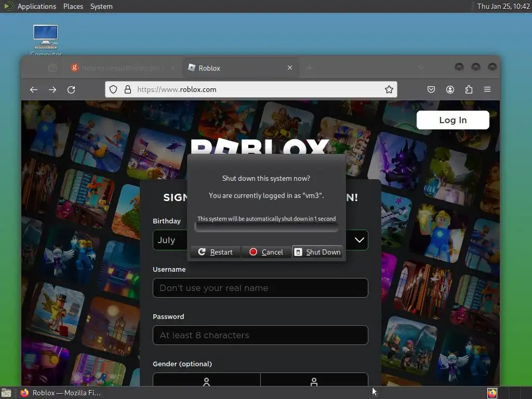Click the Log In button
Image resolution: width=532 pixels, height=399 pixels.
coord(453,120)
